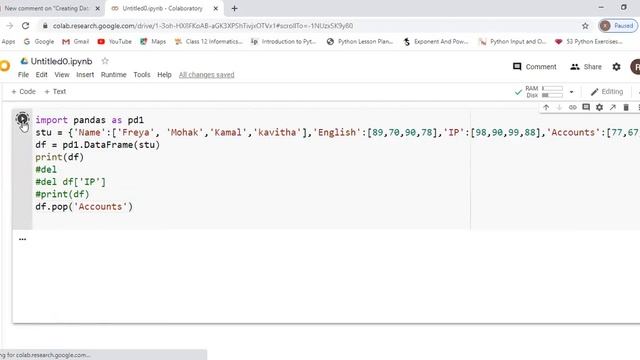Image resolution: width=640 pixels, height=360 pixels.
Task: Move cell down with arrow icon
Action: 559,107
